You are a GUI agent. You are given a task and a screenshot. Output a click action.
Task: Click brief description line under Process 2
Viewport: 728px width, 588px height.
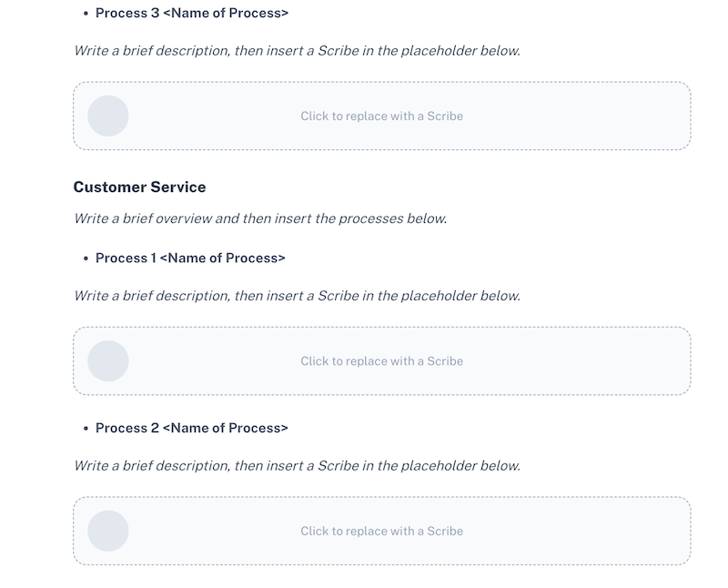coord(298,466)
